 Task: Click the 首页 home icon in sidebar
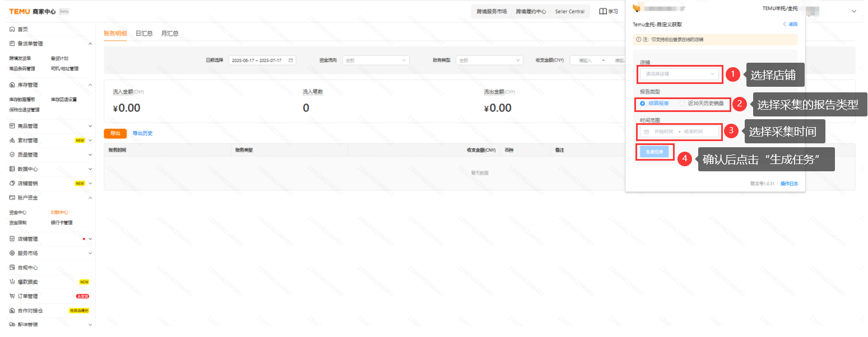pyautogui.click(x=12, y=29)
